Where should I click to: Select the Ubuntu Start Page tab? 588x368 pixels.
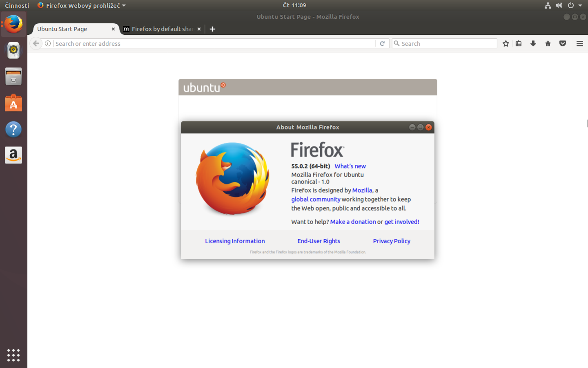(61, 29)
